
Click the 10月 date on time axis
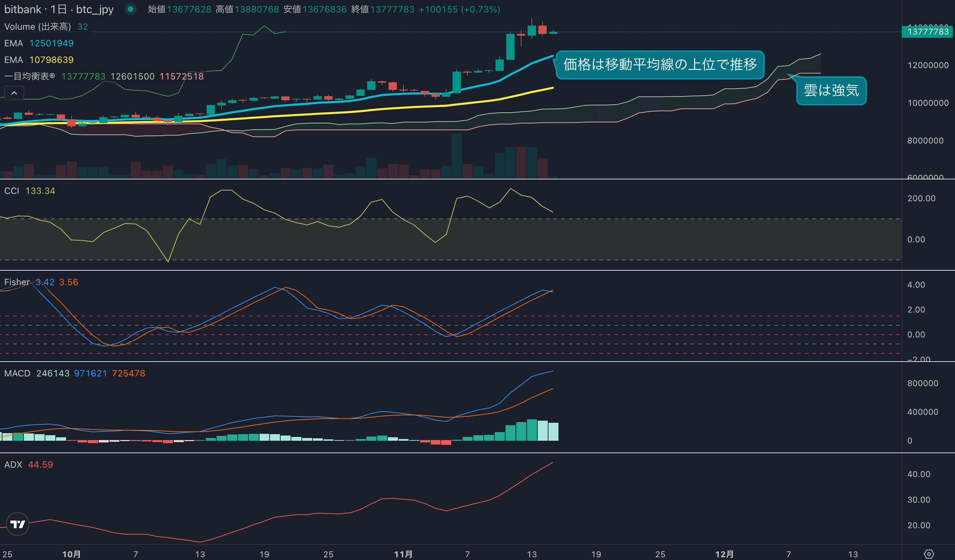tap(71, 554)
